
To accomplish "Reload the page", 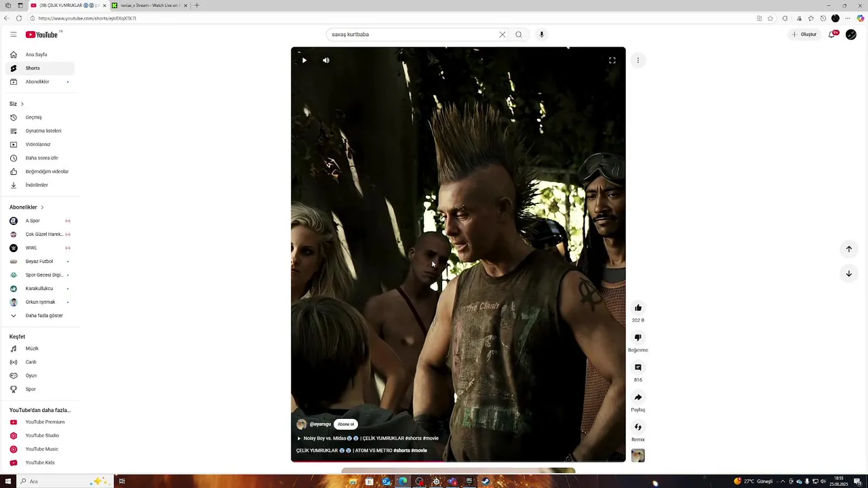I will [19, 18].
